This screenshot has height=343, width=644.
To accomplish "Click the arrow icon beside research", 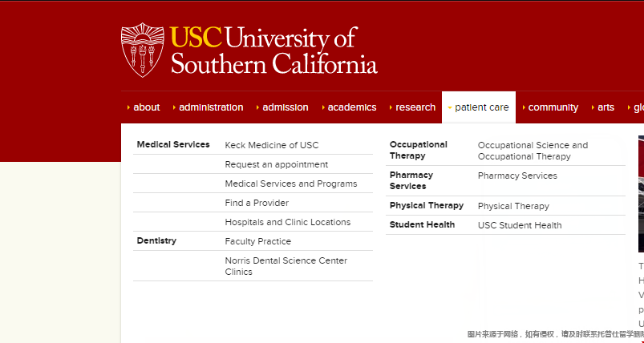I will tap(391, 107).
